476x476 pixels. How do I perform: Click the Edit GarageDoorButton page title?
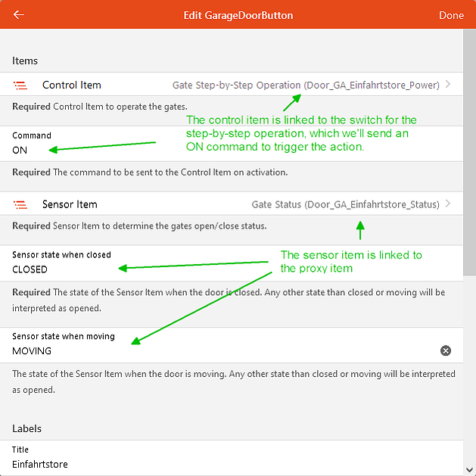[x=238, y=15]
